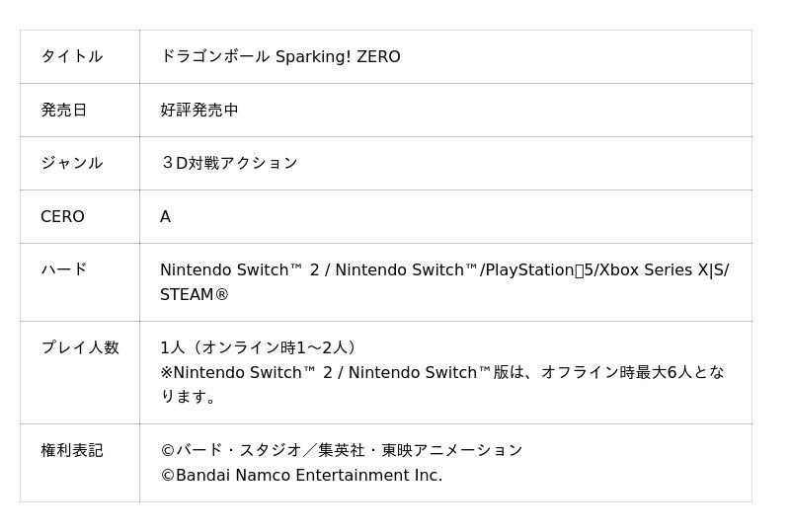
Task: Click the ジャンル row label
Action: [x=71, y=163]
